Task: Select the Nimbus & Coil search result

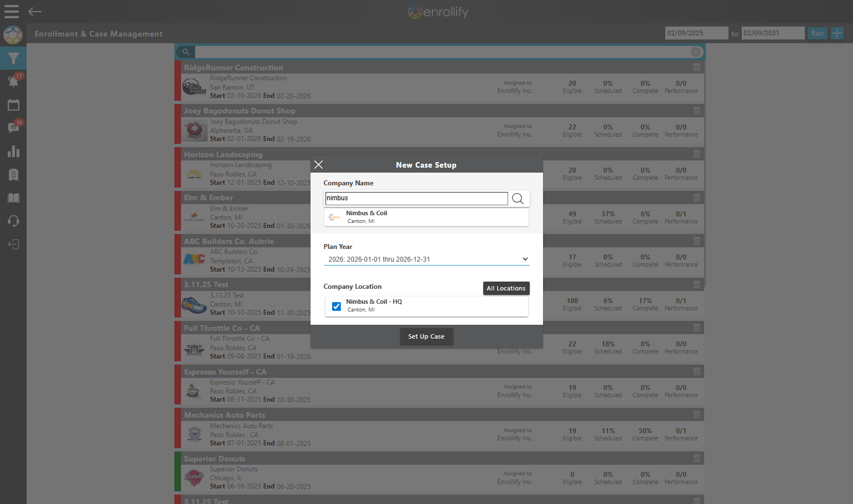Action: coord(426,217)
